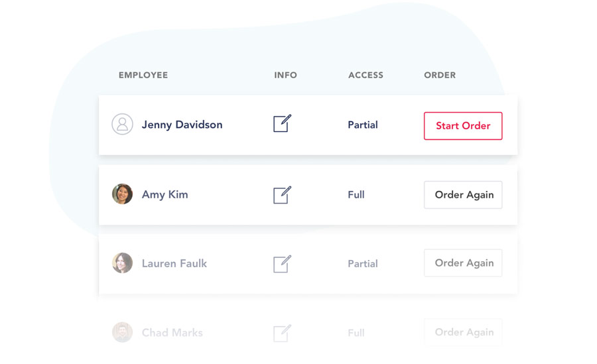This screenshot has height=364, width=597.
Task: Select the Jenny Davidson name
Action: [182, 125]
